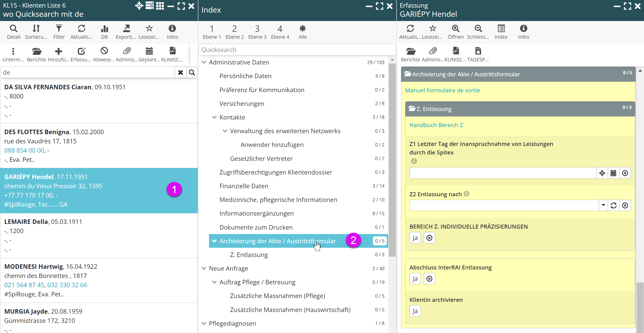The width and height of the screenshot is (644, 333).
Task: Open the Z2 Entlassung nach dropdown arrow
Action: (603, 205)
